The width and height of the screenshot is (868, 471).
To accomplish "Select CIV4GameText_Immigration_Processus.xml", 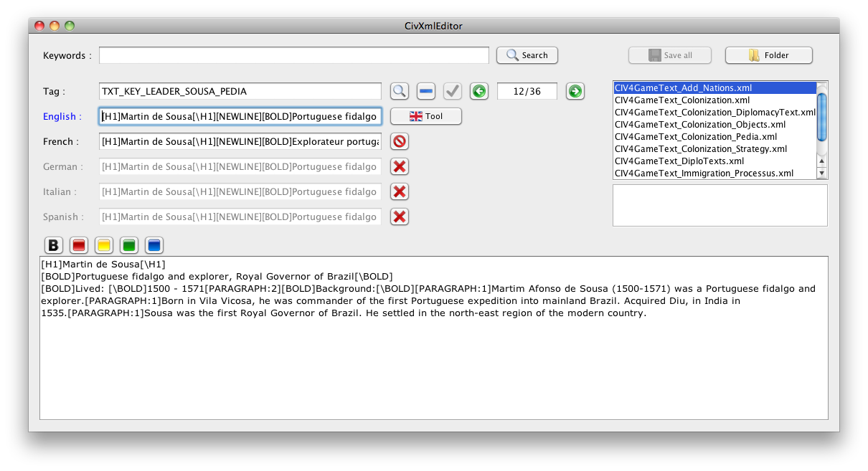I will 714,173.
